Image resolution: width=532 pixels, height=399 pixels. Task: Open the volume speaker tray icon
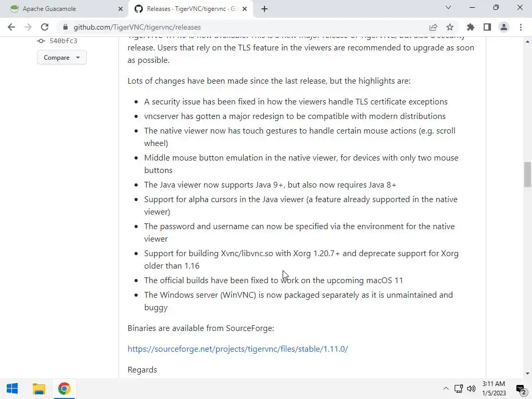click(x=471, y=389)
